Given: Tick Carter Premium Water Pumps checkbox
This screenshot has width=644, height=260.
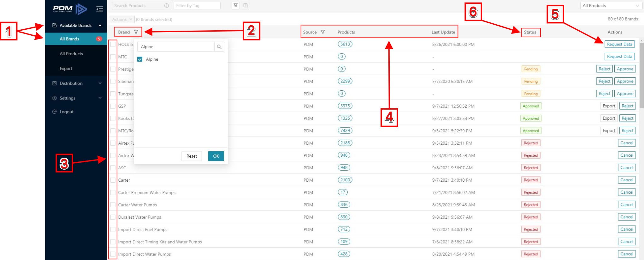Looking at the screenshot, I should pyautogui.click(x=113, y=192).
